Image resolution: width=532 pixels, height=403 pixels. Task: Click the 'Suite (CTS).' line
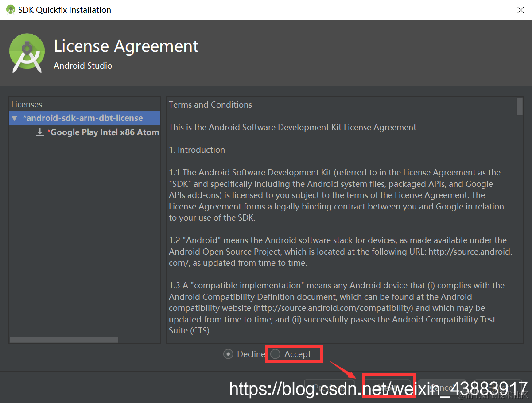pos(190,330)
